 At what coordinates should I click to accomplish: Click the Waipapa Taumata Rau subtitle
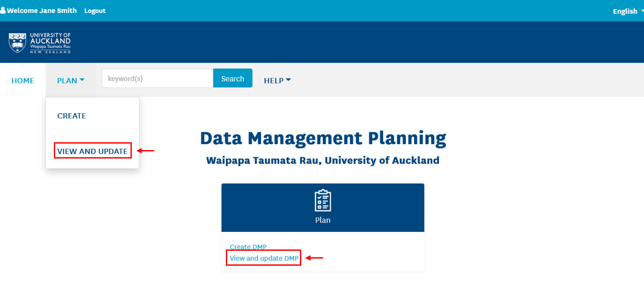tap(323, 160)
